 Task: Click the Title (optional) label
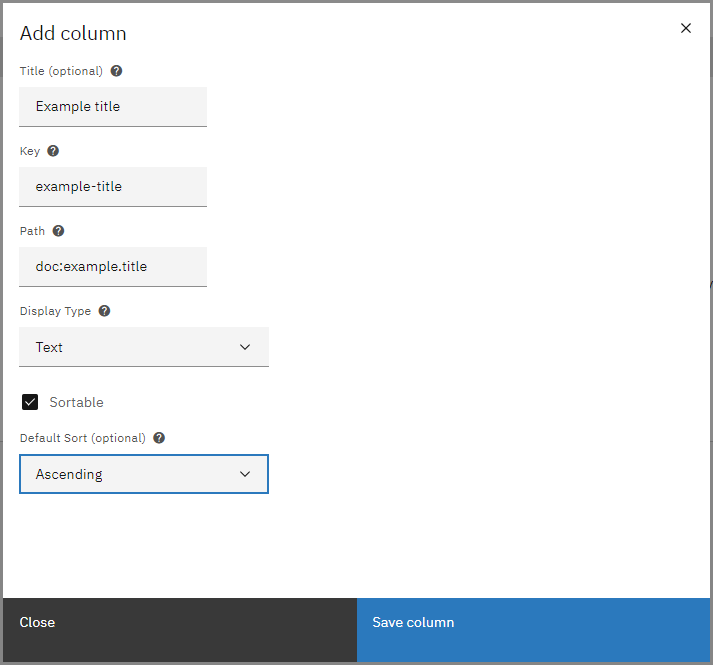[x=61, y=71]
